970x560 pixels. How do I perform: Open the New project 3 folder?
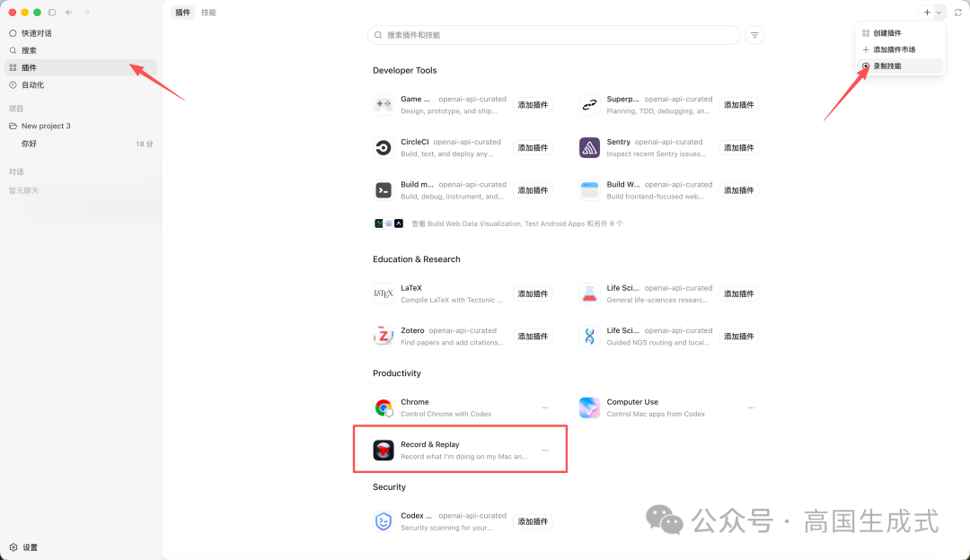[81, 126]
